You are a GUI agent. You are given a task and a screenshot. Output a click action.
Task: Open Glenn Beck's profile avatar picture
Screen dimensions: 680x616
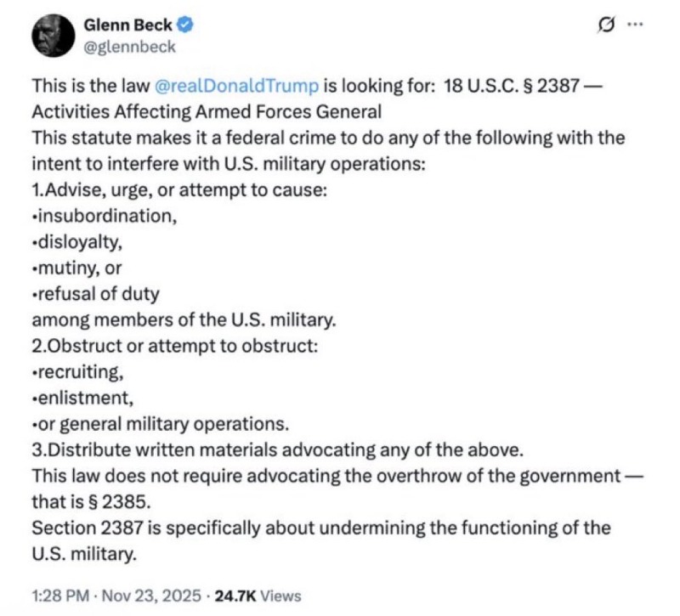[54, 35]
